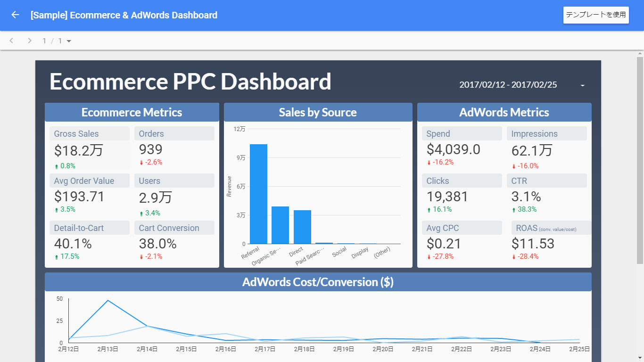Open the page selector dropdown arrow

[69, 41]
